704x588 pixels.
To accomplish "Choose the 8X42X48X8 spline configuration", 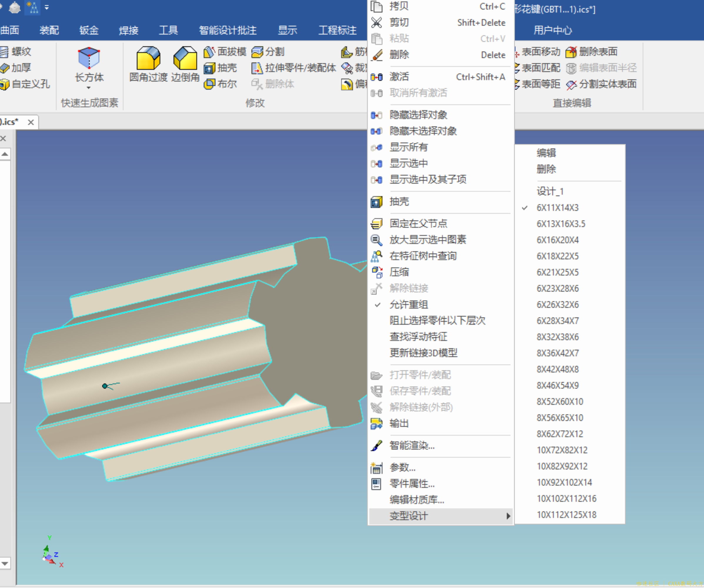I will click(x=558, y=369).
